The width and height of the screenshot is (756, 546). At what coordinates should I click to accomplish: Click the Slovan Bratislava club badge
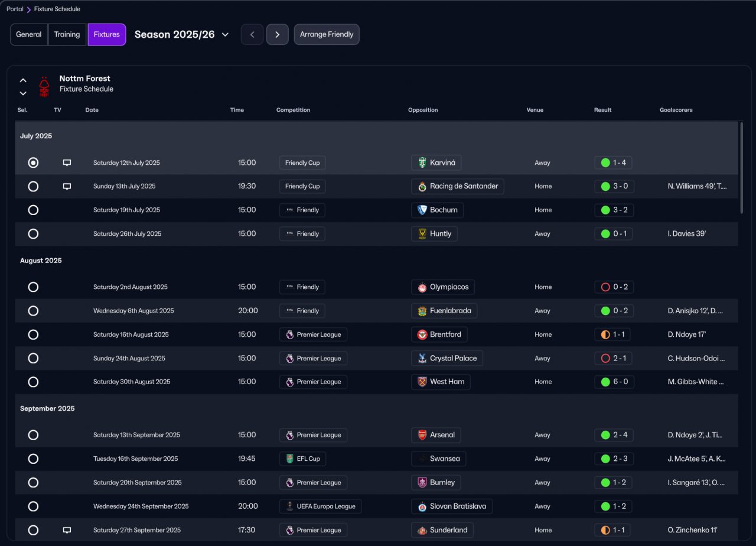pos(422,506)
